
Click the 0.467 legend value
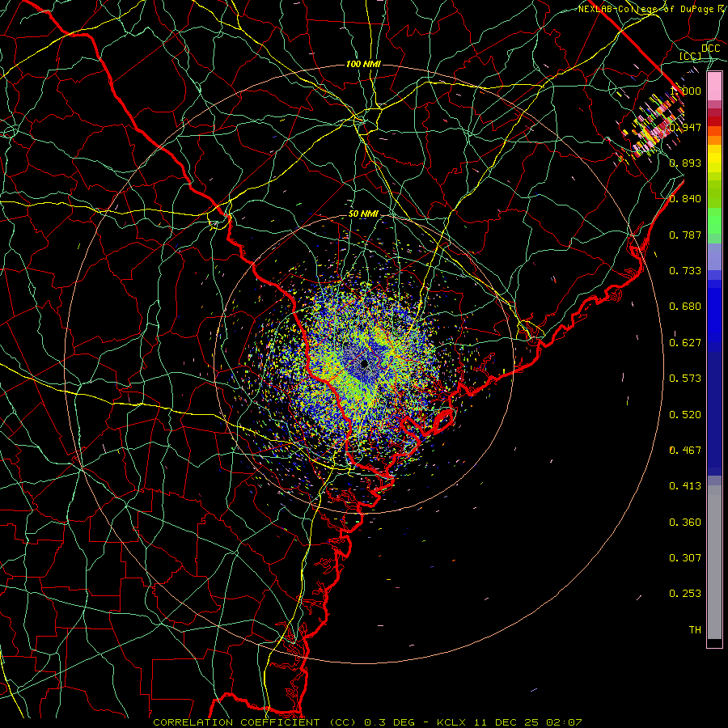pos(685,451)
